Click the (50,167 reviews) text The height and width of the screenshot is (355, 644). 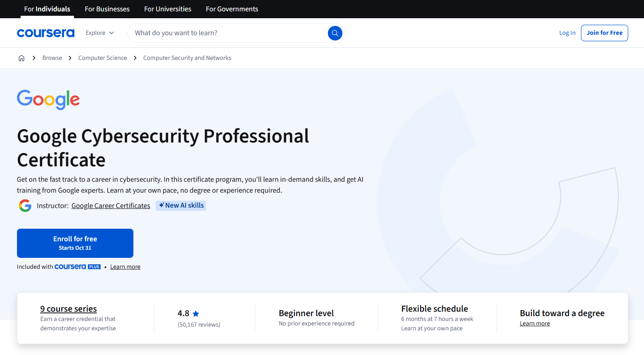pos(199,325)
